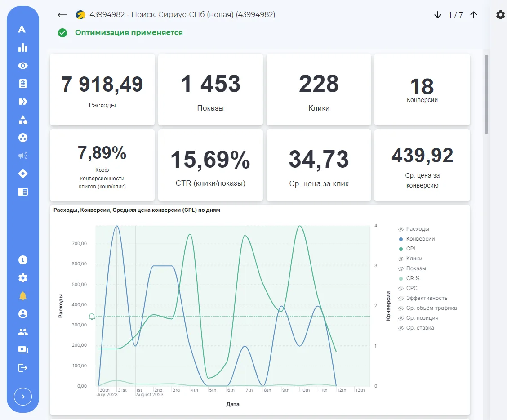Click the Конверсии metric card
Image resolution: width=507 pixels, height=420 pixels.
coord(422,89)
